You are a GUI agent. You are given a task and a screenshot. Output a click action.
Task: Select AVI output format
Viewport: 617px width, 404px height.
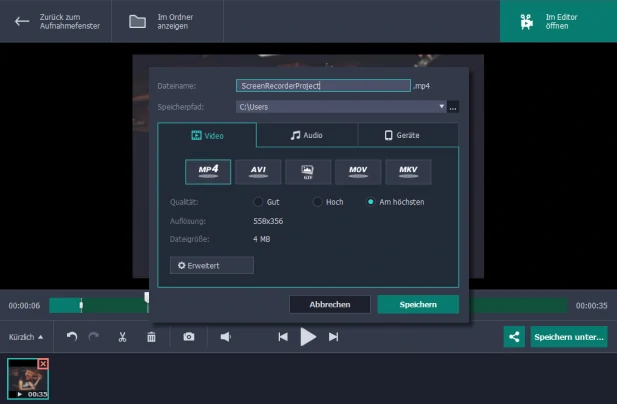pos(258,172)
